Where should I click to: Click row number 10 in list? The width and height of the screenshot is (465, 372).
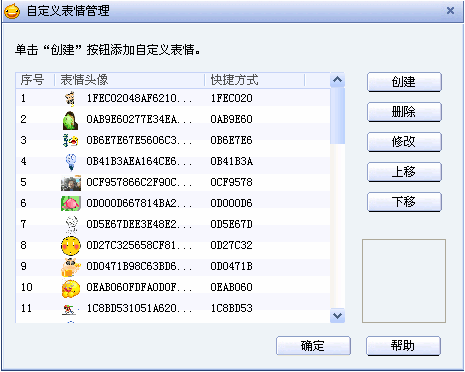27,287
